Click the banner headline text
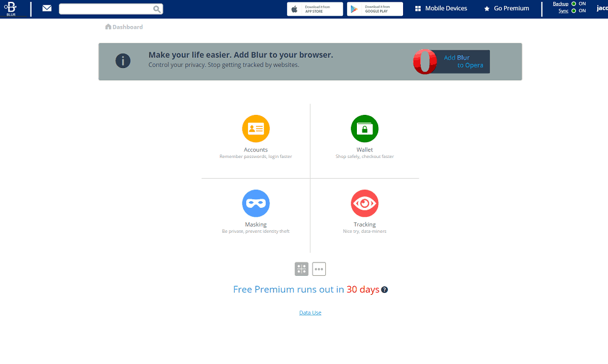 [241, 55]
